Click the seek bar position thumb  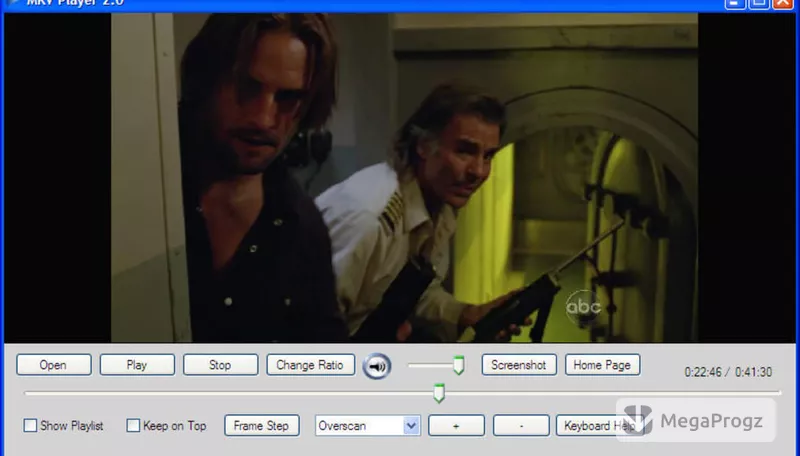coord(439,393)
